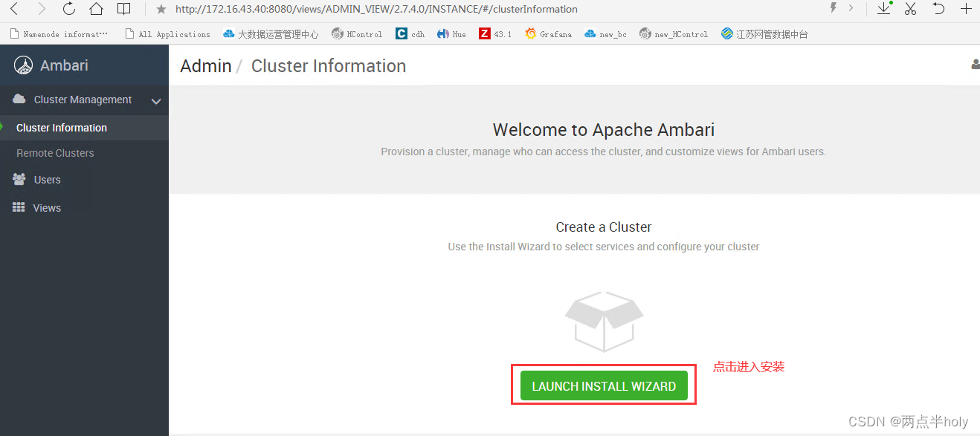Go forward with the browser forward arrow
Screen dimensions: 980x436
tap(41, 10)
